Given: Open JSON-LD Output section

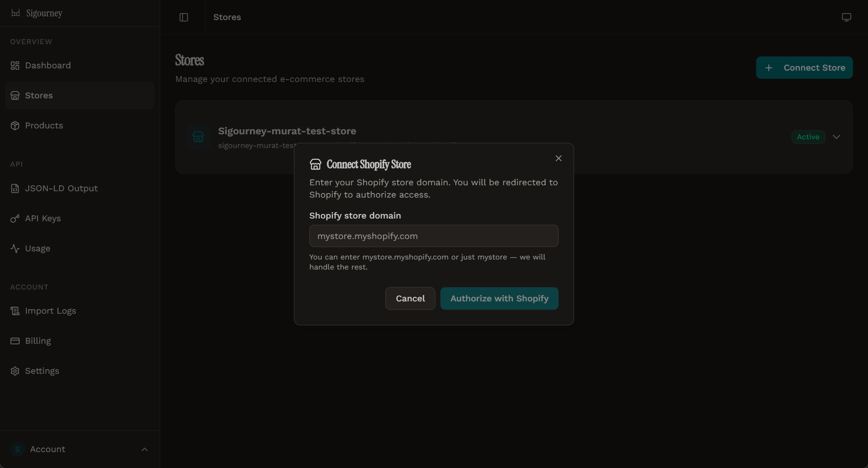Looking at the screenshot, I should tap(80, 188).
